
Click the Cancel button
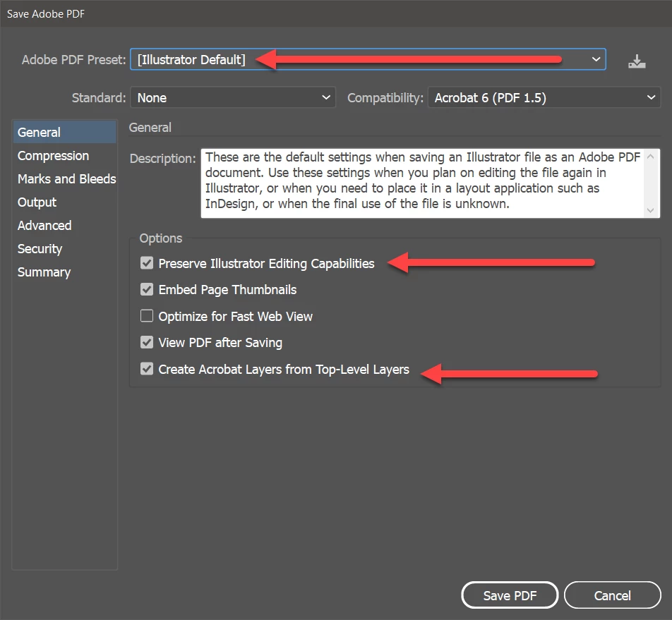click(613, 595)
